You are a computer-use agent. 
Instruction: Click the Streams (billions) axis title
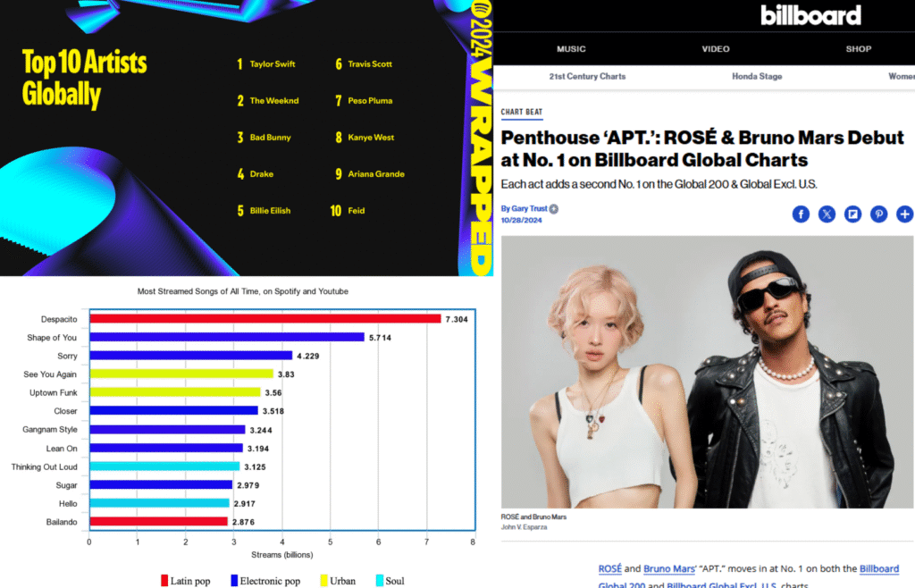click(281, 555)
